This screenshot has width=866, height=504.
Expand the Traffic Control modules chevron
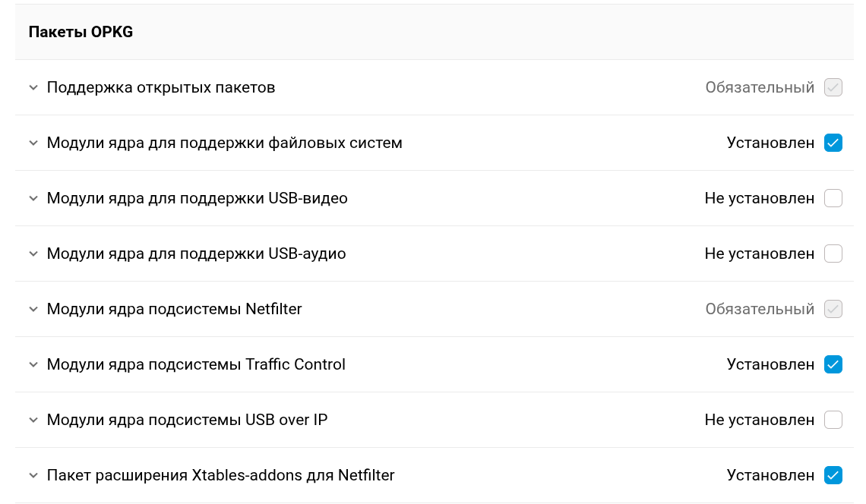pyautogui.click(x=33, y=365)
